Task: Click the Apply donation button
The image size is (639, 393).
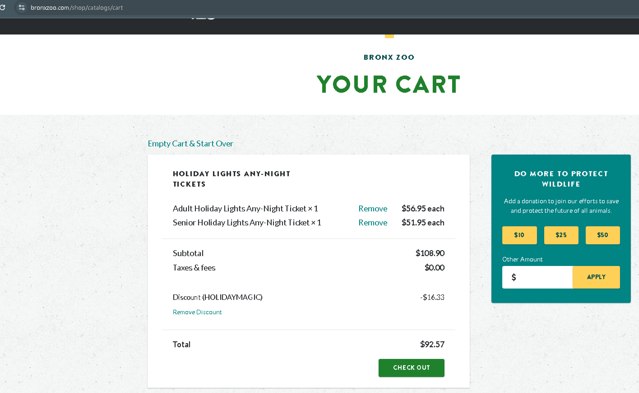Action: pyautogui.click(x=596, y=277)
